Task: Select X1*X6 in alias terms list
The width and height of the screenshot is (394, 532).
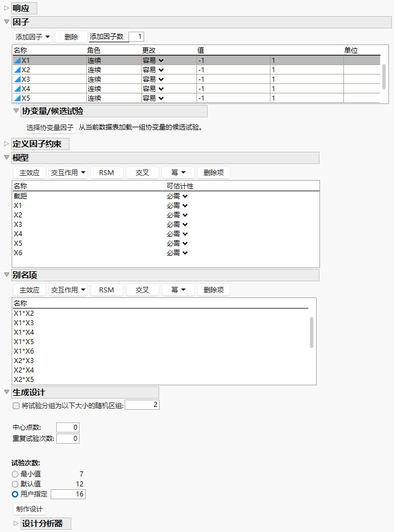Action: tap(24, 351)
